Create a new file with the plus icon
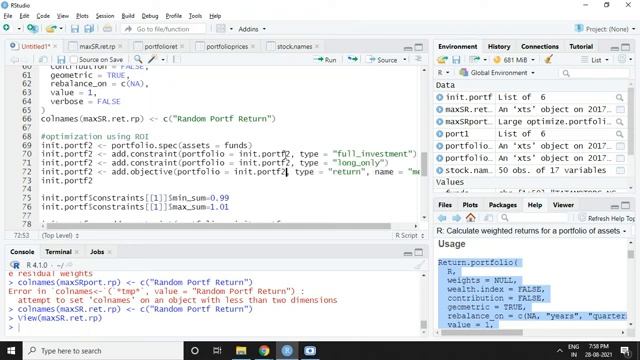Viewport: 640px width, 360px height. coord(7,28)
